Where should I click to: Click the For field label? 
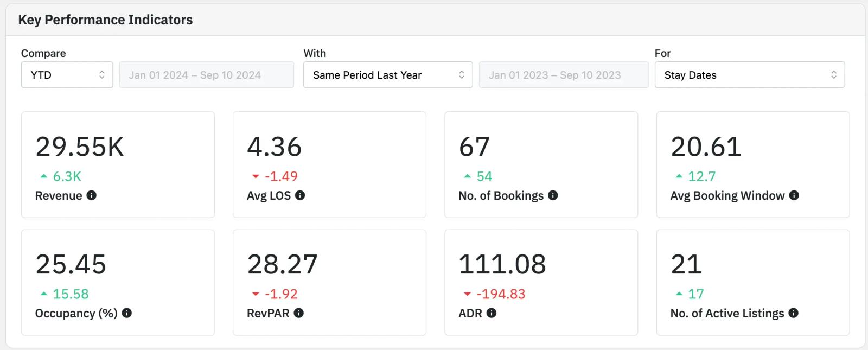click(x=662, y=53)
